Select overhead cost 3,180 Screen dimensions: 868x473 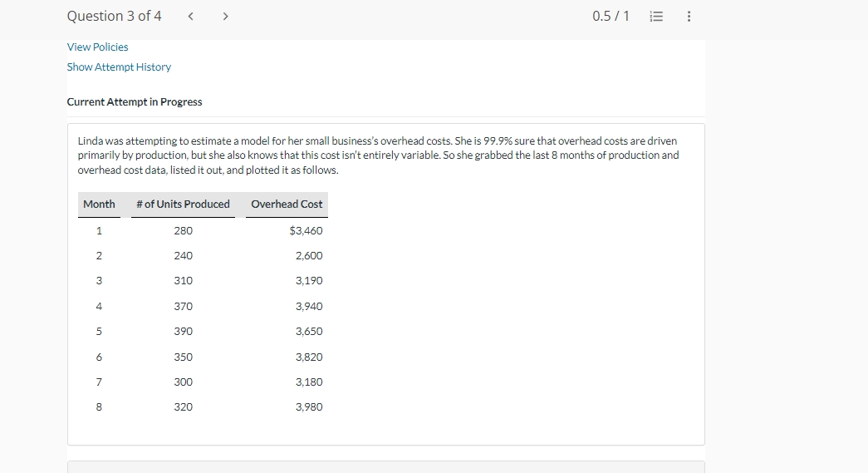coord(309,382)
